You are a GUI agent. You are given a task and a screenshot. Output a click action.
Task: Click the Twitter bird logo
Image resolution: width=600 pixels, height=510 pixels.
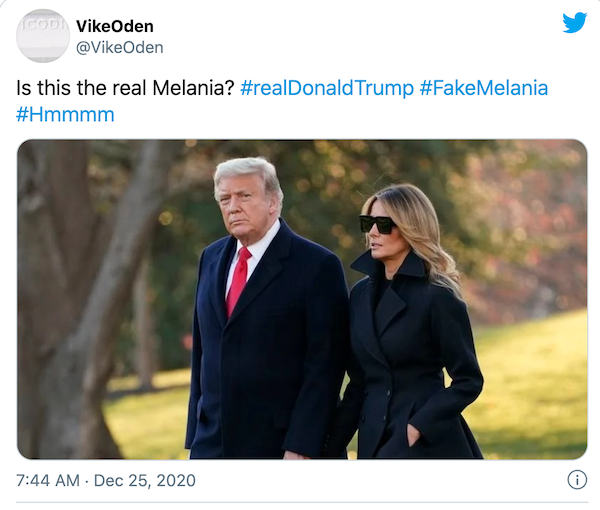(x=574, y=22)
